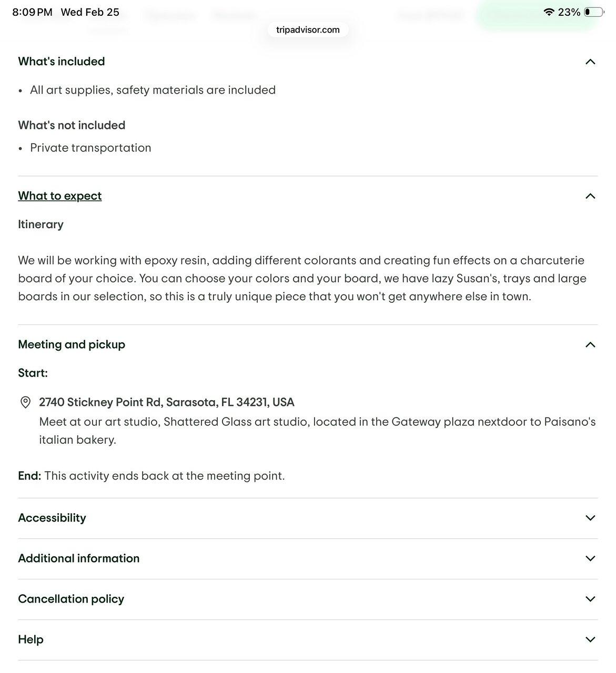Tap the Help section title
The image size is (616, 673).
coord(31,639)
